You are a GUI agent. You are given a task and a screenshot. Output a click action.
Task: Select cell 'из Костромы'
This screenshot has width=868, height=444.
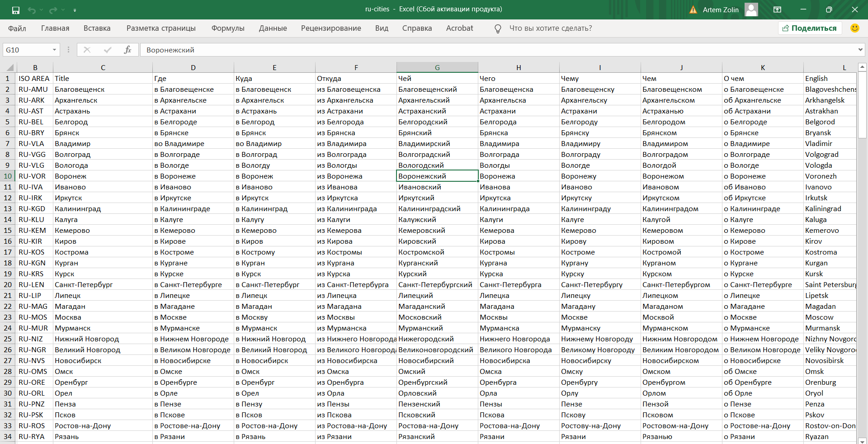point(356,252)
